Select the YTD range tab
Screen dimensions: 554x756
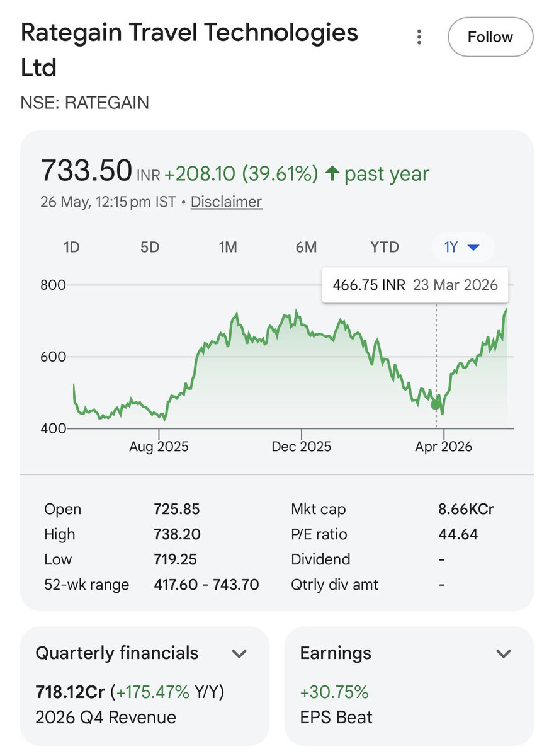coord(385,247)
